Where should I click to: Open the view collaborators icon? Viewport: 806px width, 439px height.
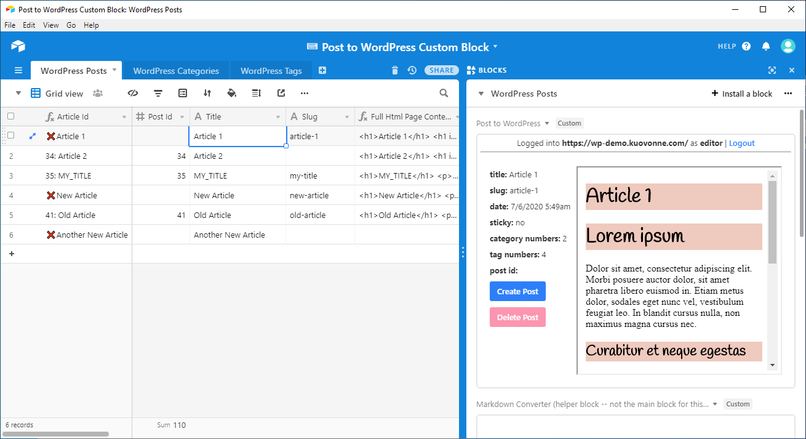click(x=98, y=93)
